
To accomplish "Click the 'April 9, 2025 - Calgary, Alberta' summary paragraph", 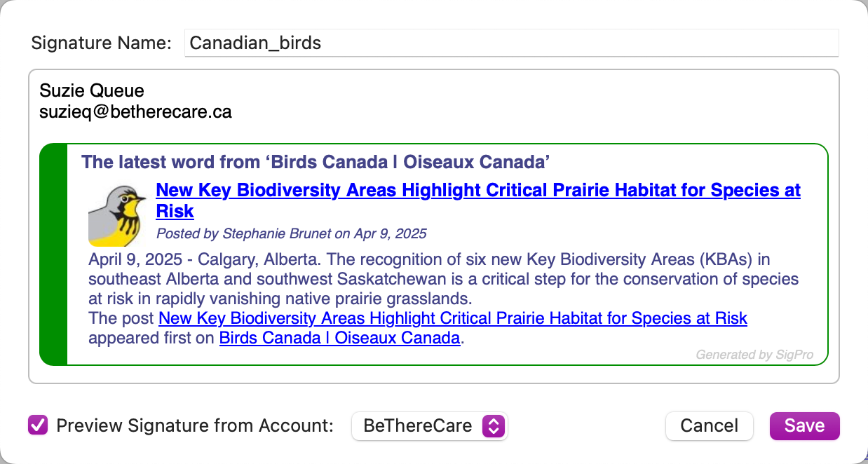I will (x=443, y=279).
